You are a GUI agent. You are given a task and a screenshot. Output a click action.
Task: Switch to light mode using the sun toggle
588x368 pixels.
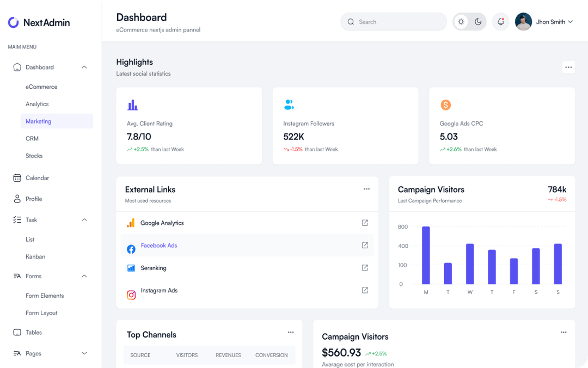click(461, 21)
